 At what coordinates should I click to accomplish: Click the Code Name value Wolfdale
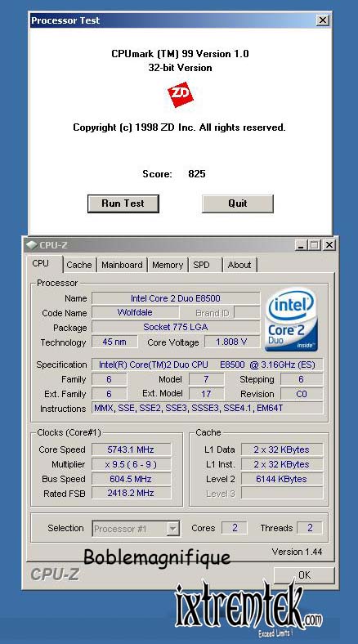pyautogui.click(x=135, y=312)
